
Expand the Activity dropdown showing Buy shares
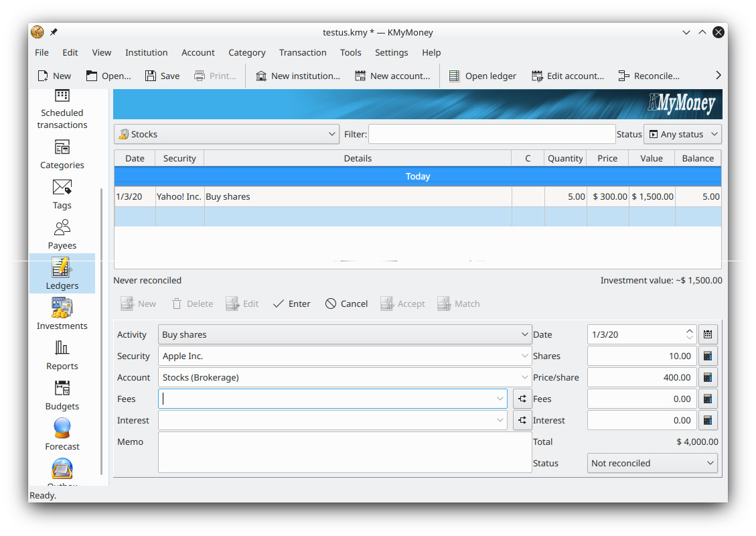pyautogui.click(x=345, y=334)
